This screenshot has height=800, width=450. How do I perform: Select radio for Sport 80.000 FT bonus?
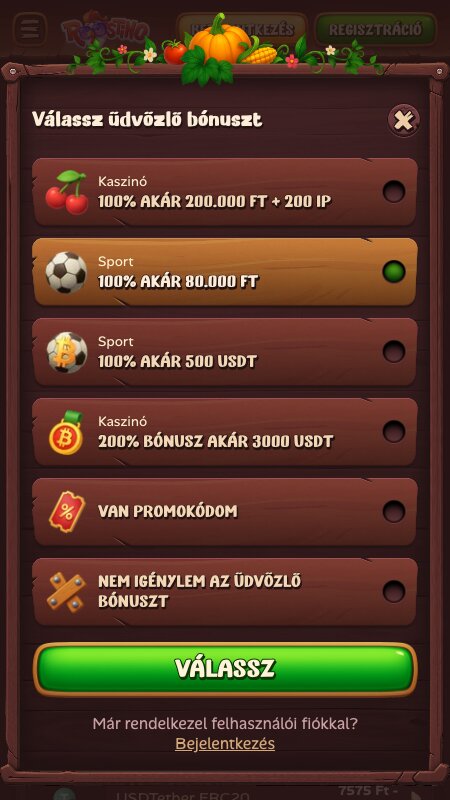pos(394,271)
